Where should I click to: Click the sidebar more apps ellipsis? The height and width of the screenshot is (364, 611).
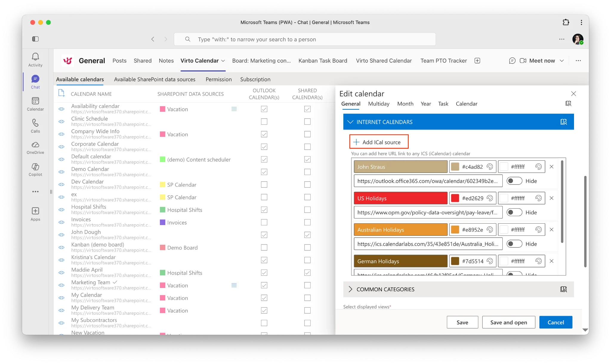pos(35,192)
